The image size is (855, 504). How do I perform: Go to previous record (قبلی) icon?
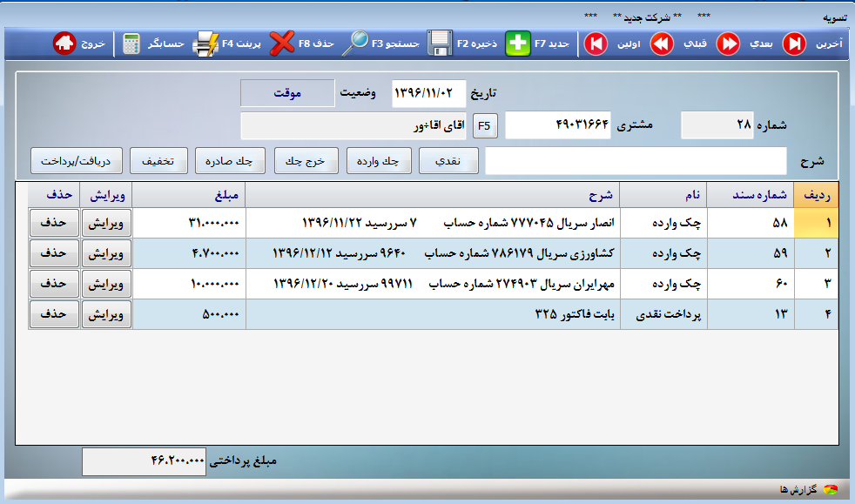pos(662,44)
